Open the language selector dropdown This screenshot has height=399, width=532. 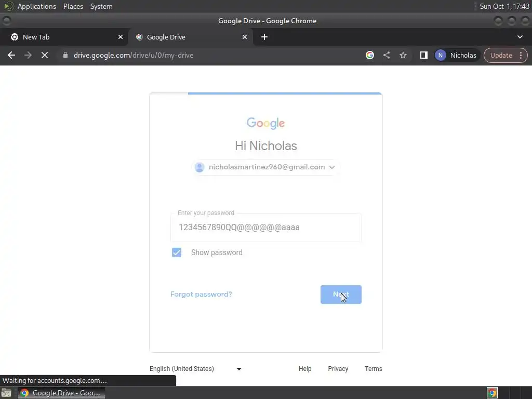[195, 369]
